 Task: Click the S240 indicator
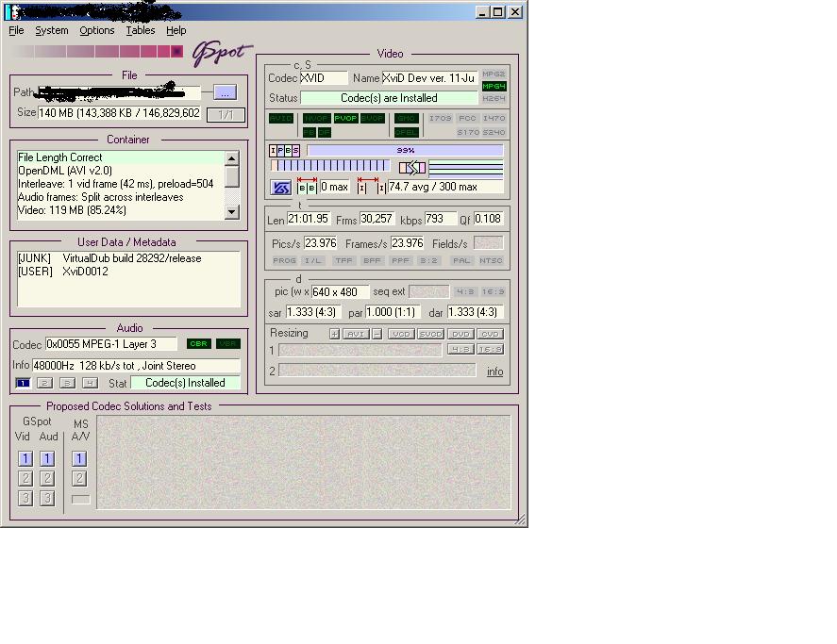pos(494,132)
